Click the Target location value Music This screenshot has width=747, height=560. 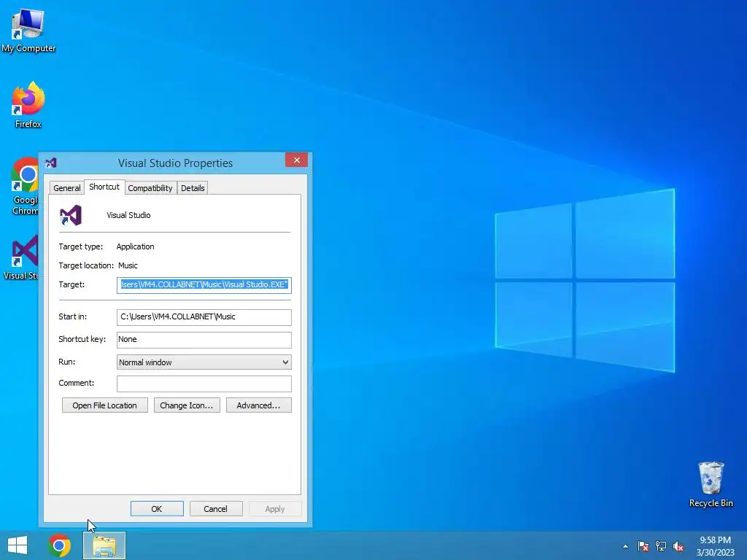pos(128,265)
